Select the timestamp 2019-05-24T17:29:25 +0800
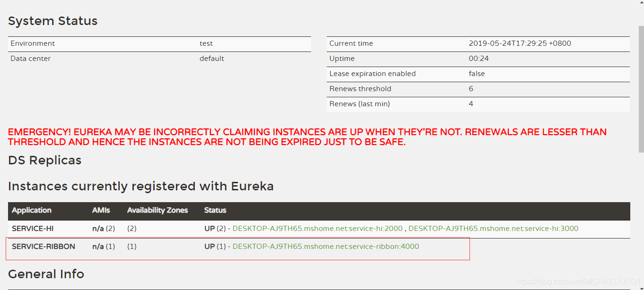The height and width of the screenshot is (290, 644). [520, 43]
